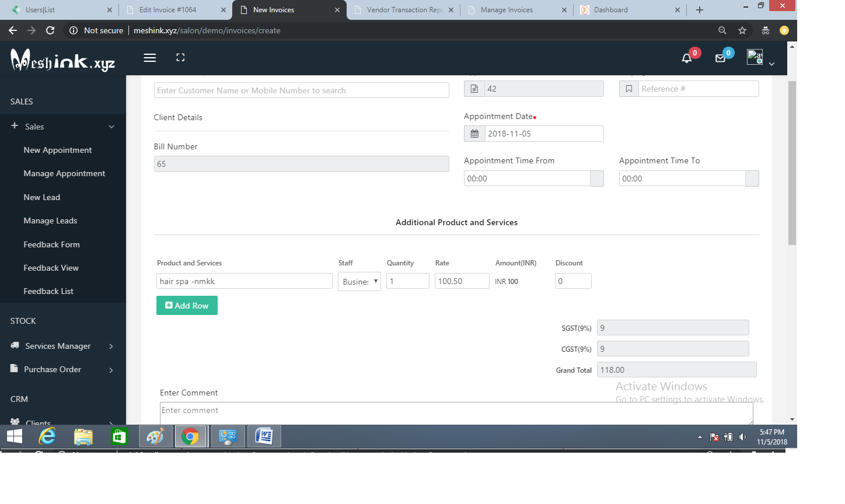Viewport: 845px width, 504px height.
Task: Click the Services Manager truck icon
Action: coord(15,345)
